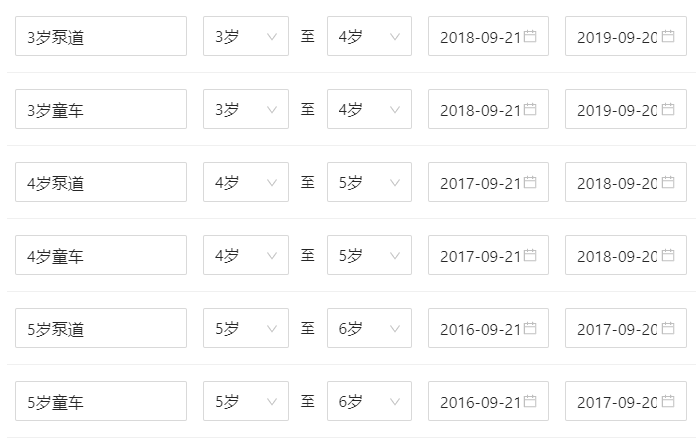
Task: Click calendar icon in 5岁泵道 end date
Action: 668,328
